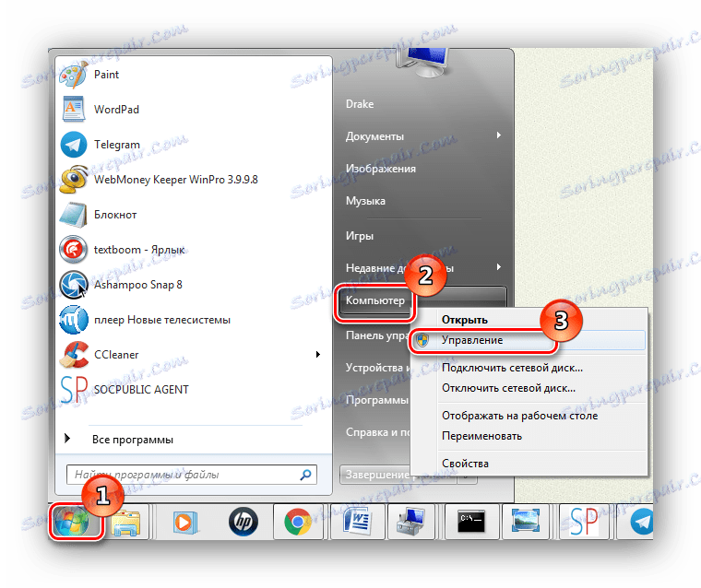Choose Отключить сетевой диск...
Viewport: 701px width, 588px height.
(x=508, y=388)
